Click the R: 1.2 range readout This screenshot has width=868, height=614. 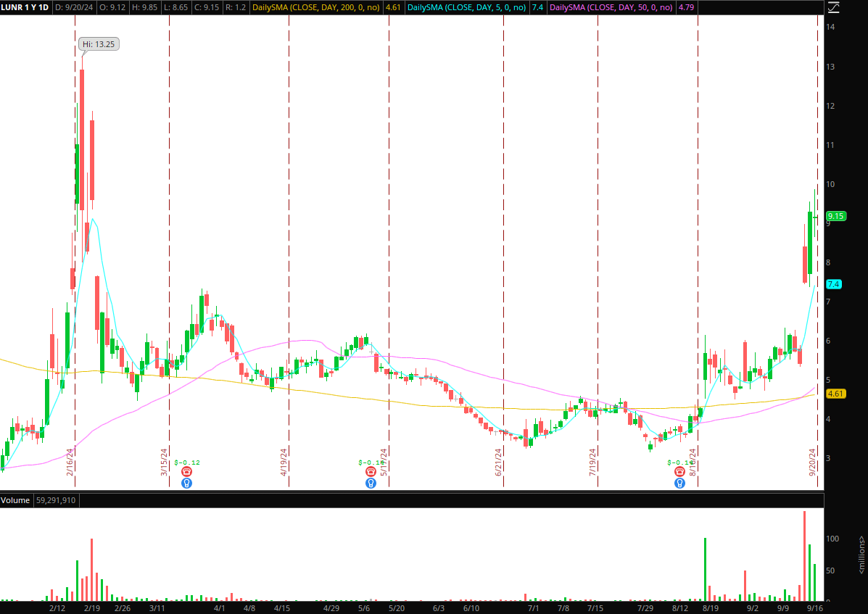pyautogui.click(x=236, y=7)
